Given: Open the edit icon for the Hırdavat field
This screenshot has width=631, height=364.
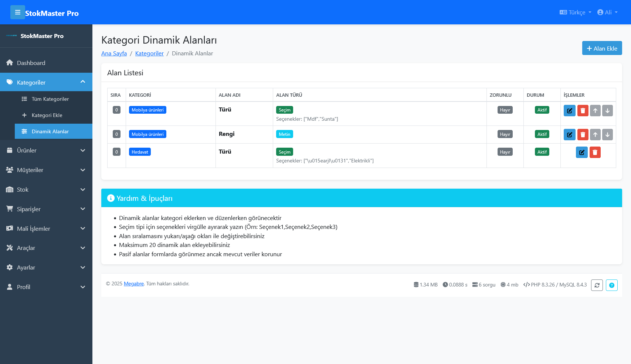Looking at the screenshot, I should (581, 152).
